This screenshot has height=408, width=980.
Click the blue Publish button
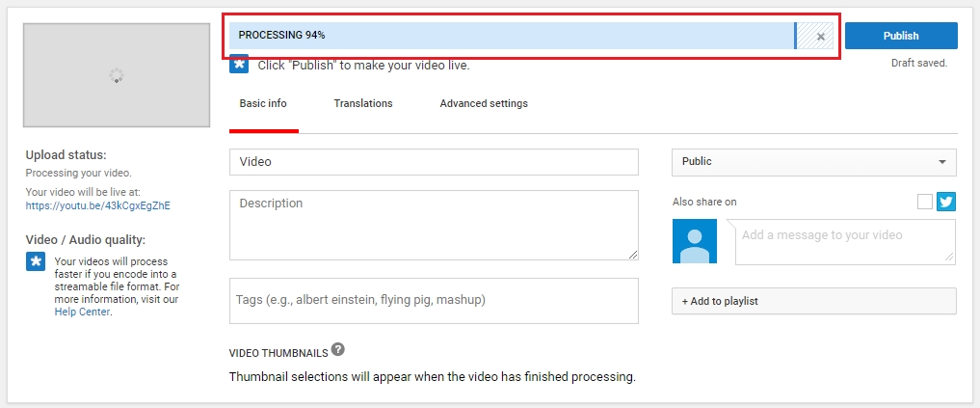coord(901,36)
